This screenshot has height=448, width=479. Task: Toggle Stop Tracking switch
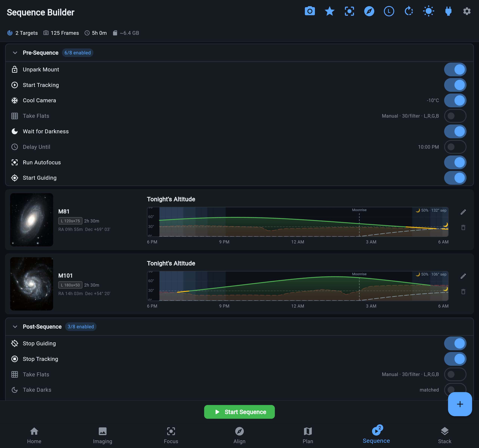(x=455, y=359)
